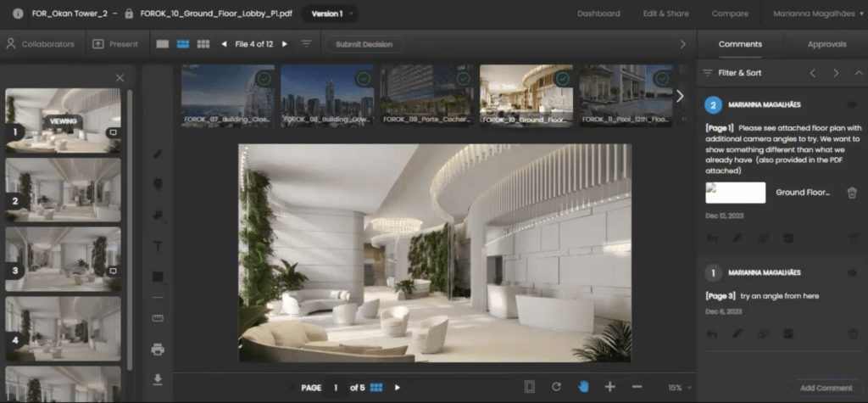Select page 4 thumbnail
The image size is (868, 403).
pos(63,328)
